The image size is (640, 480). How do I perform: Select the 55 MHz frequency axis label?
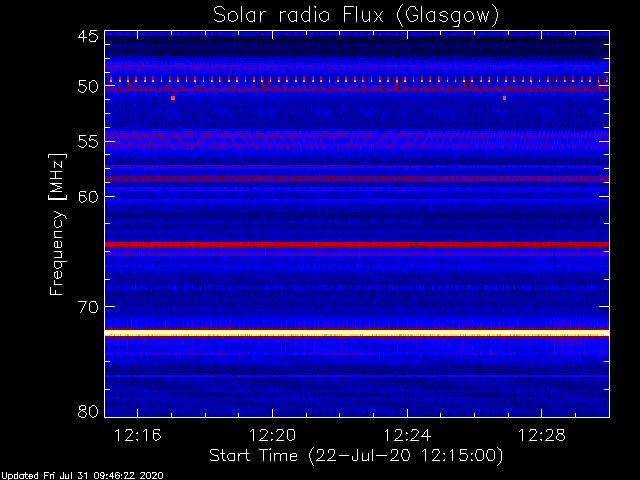88,142
